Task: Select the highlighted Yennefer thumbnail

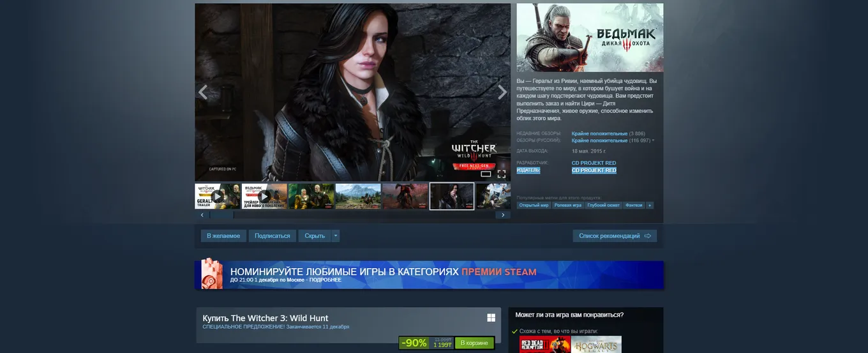Action: point(452,196)
